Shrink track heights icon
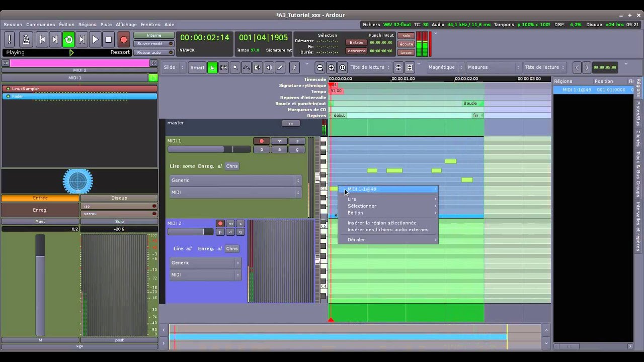 398,67
